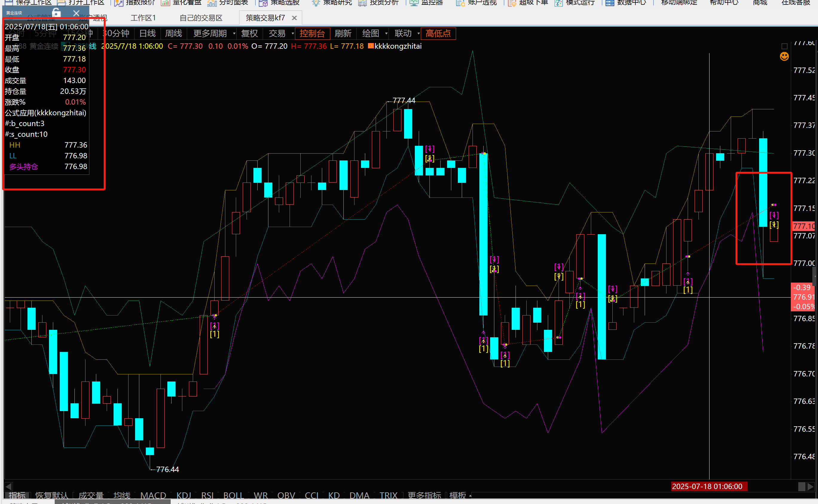This screenshot has height=504, width=818.
Task: Select the TRIX indicator
Action: [389, 496]
